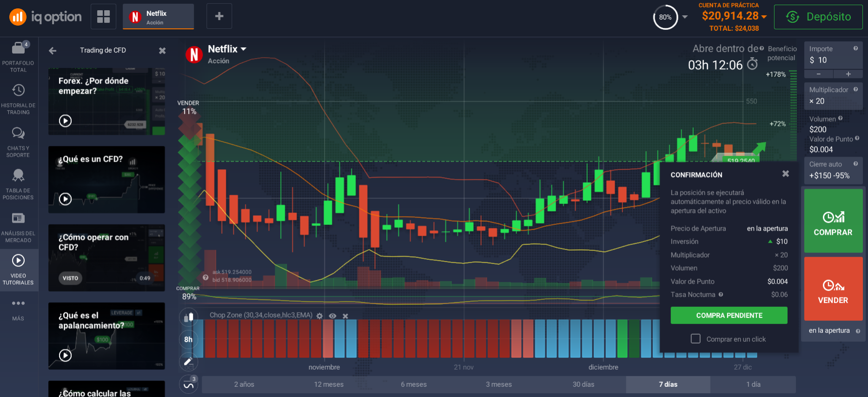Open Historial de Trading clock icon
The image size is (868, 397).
pos(18,90)
